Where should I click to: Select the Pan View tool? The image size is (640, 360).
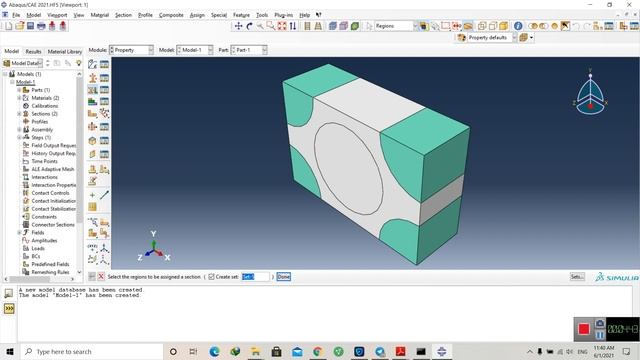pyautogui.click(x=238, y=26)
